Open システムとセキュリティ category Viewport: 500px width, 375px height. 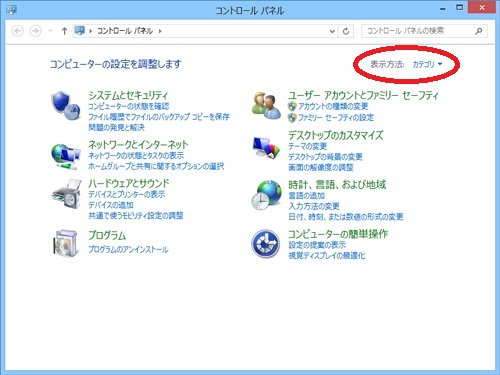(x=128, y=95)
